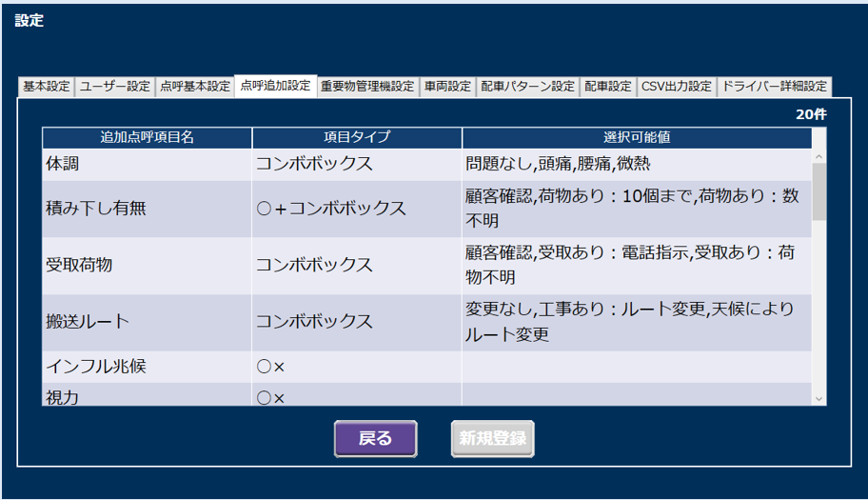
Task: Switch to the 配車パターン設定 tab
Action: 527,87
